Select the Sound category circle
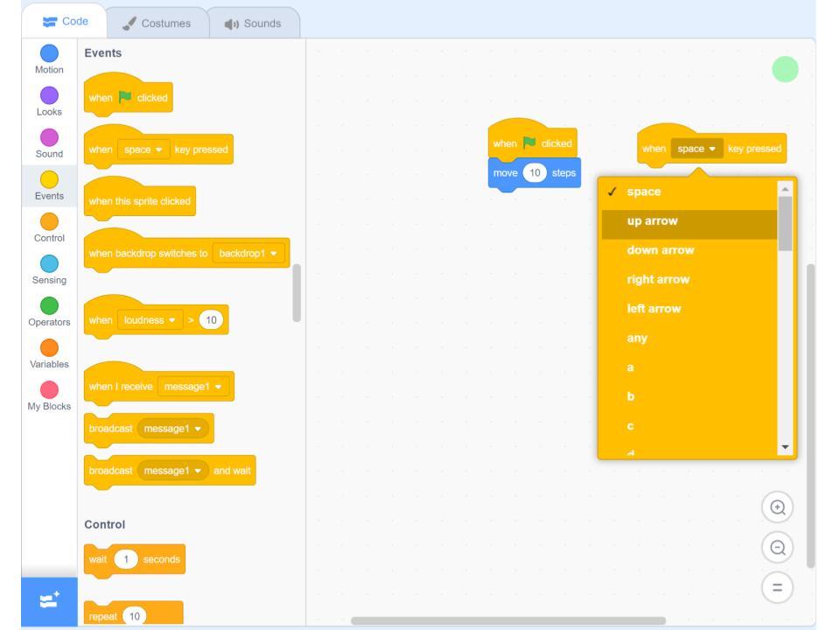The height and width of the screenshot is (630, 840). click(x=49, y=137)
